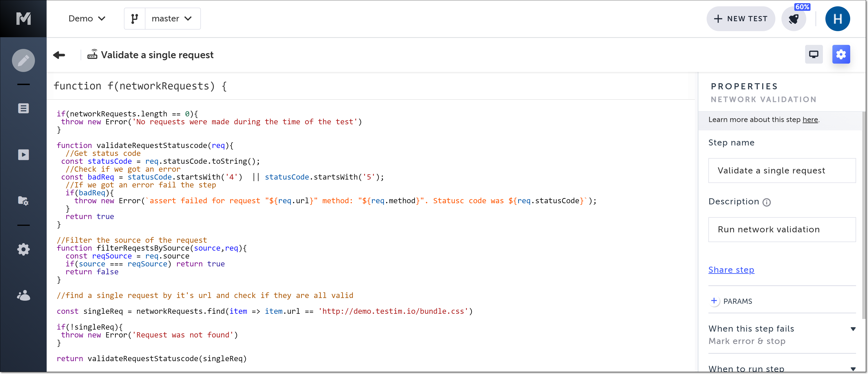Open the Demo project dropdown
868x374 pixels.
coord(87,18)
